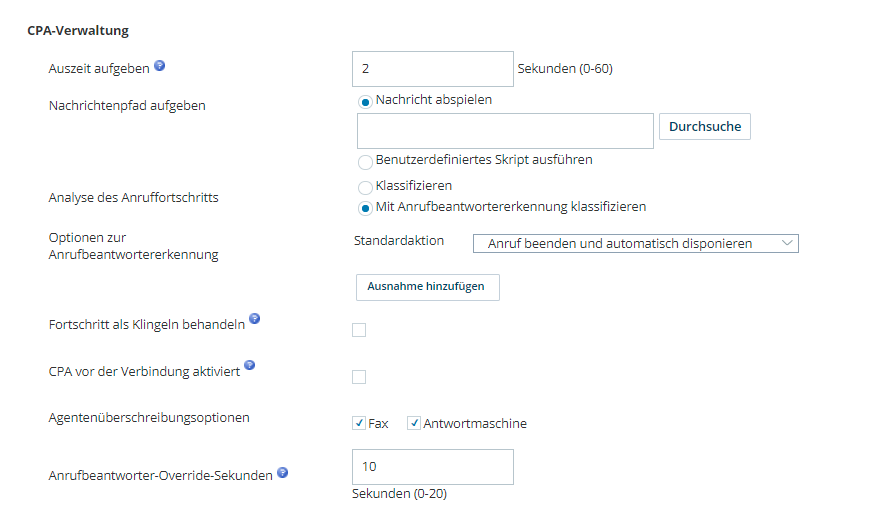Uncheck the Antwortmaschine override checkbox

pos(414,423)
